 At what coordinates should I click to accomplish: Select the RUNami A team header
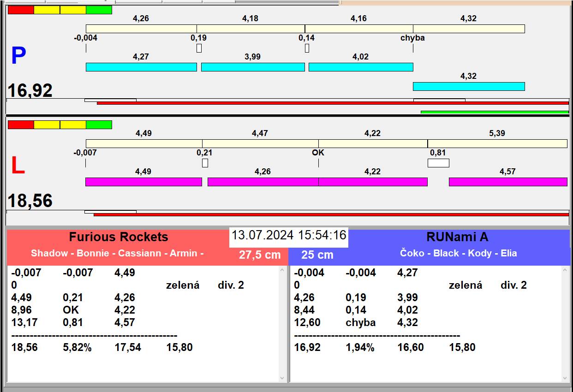coord(457,237)
